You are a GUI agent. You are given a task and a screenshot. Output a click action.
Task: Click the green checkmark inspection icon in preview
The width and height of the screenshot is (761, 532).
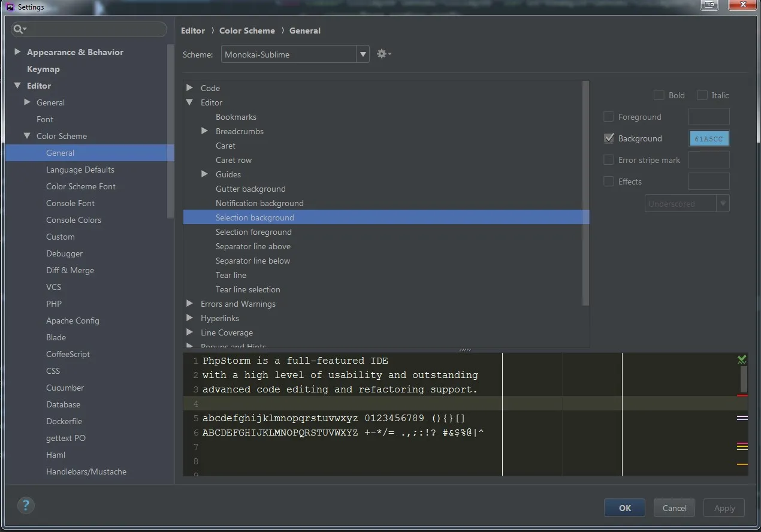click(742, 359)
